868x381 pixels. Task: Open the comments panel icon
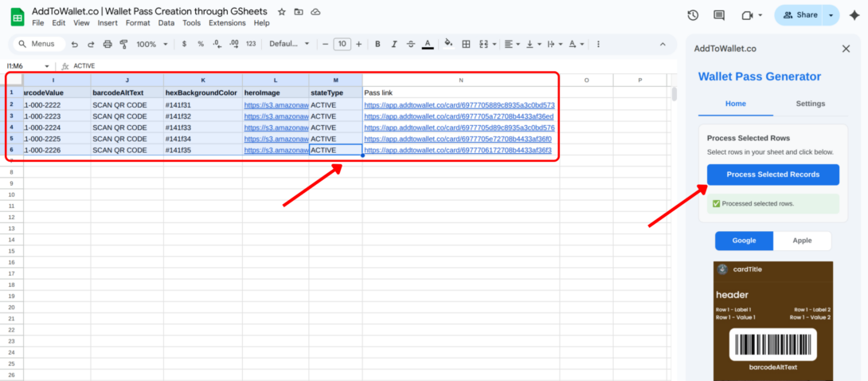pyautogui.click(x=719, y=15)
